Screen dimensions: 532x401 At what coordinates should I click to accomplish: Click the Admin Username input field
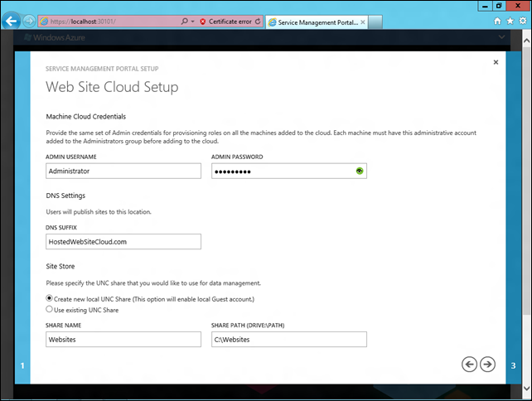click(x=123, y=171)
